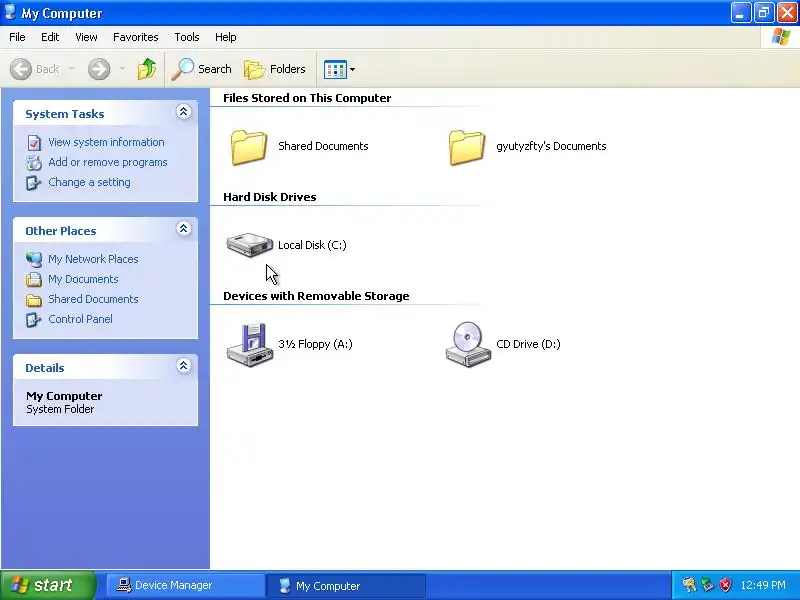The image size is (800, 600).
Task: Open the Forward history dropdown arrow
Action: tap(122, 69)
